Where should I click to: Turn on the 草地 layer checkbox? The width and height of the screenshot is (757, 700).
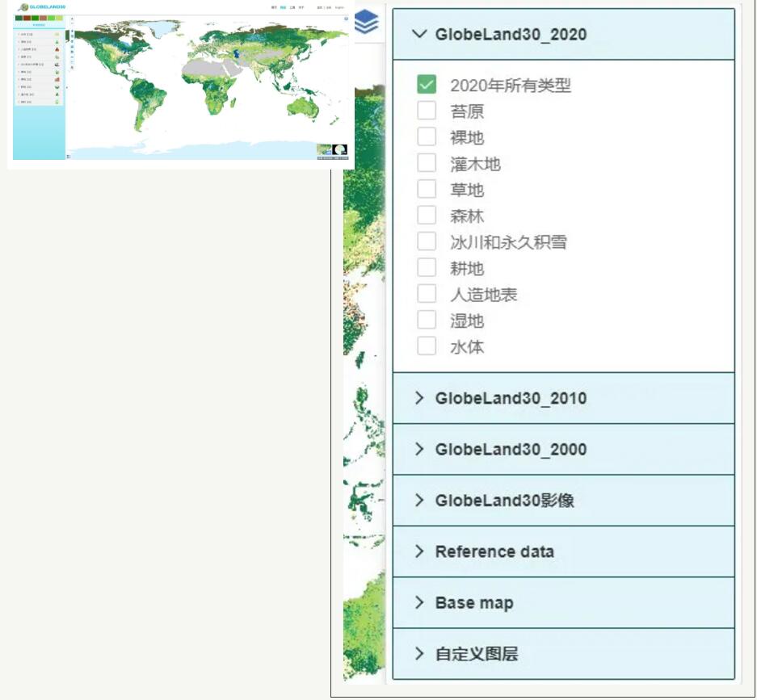point(427,189)
